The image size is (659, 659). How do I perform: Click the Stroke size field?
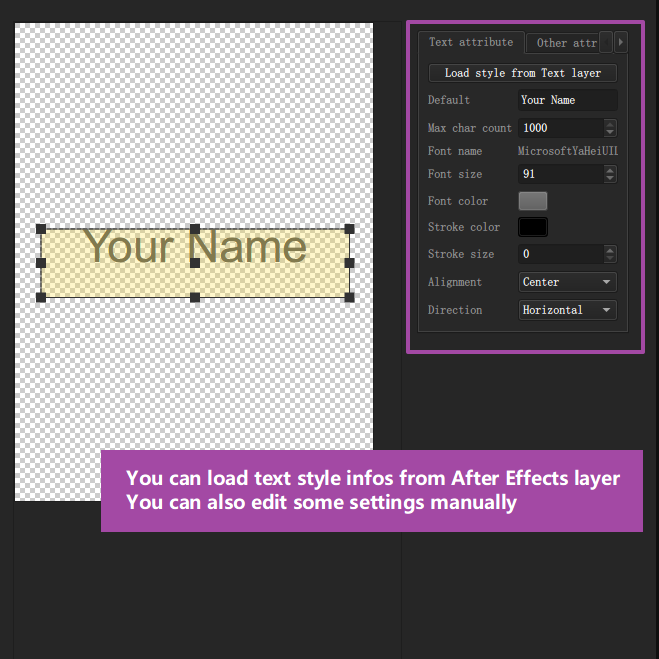561,254
